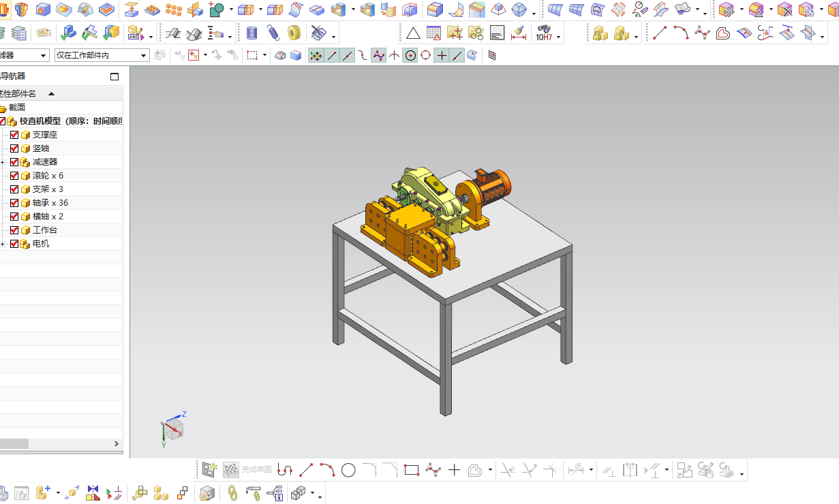
Task: Select the Point plus-sign tool in sketch toolbar
Action: tap(455, 469)
